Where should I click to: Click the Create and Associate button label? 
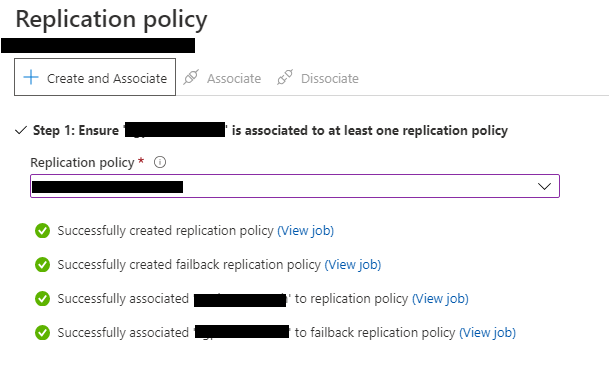[107, 78]
